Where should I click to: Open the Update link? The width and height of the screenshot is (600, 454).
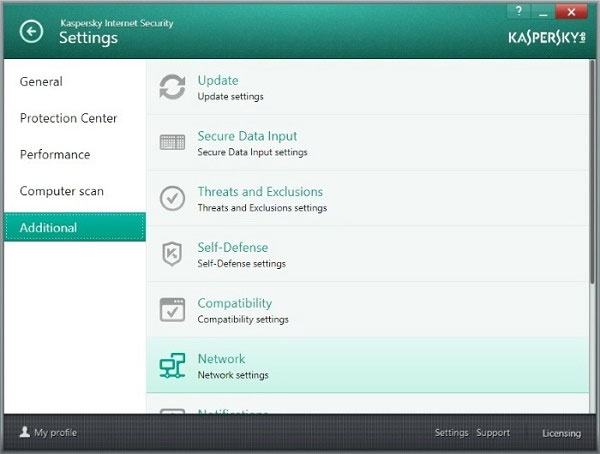pos(218,80)
